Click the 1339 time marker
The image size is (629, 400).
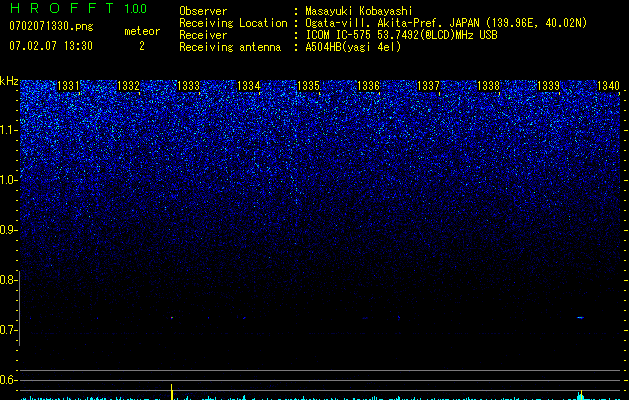point(548,86)
